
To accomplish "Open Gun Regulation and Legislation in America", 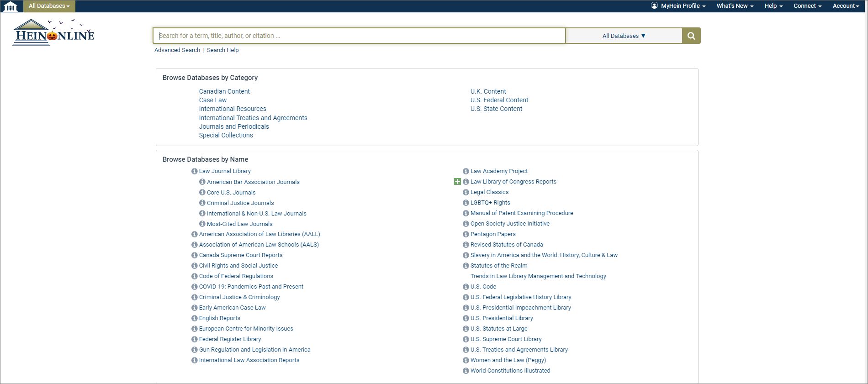I will pos(255,350).
